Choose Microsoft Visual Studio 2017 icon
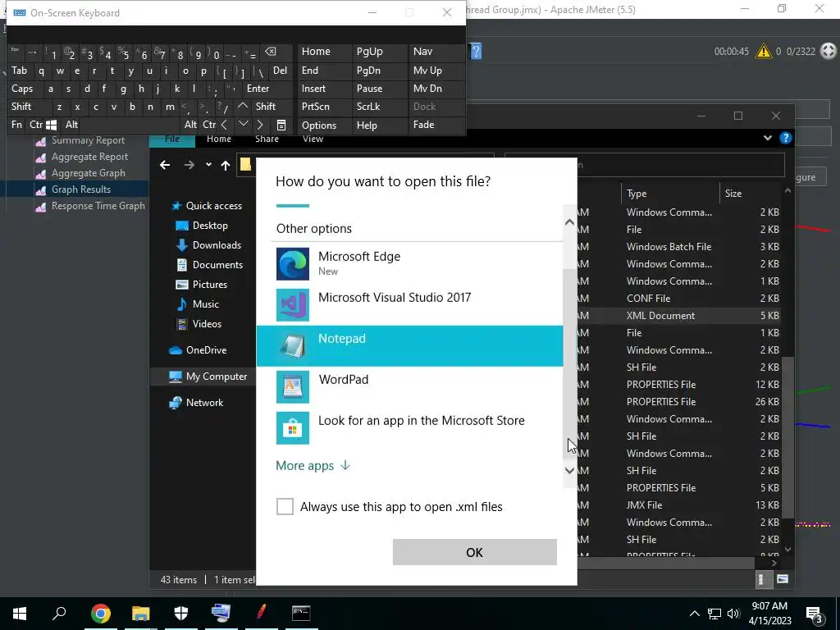 (x=293, y=305)
